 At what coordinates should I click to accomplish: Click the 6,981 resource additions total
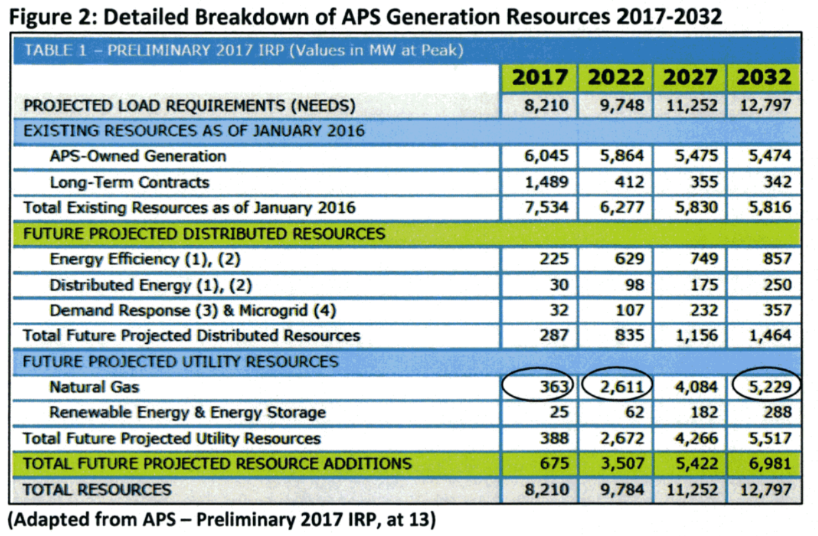pyautogui.click(x=770, y=463)
